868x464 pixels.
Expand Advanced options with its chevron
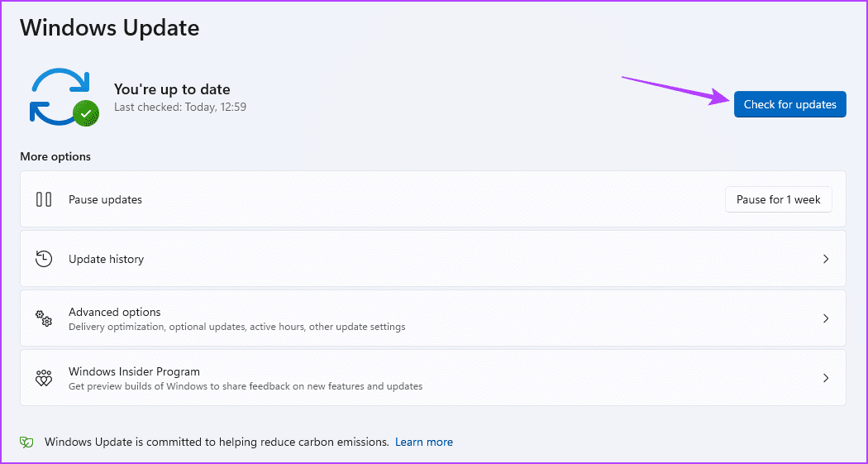[x=825, y=318]
